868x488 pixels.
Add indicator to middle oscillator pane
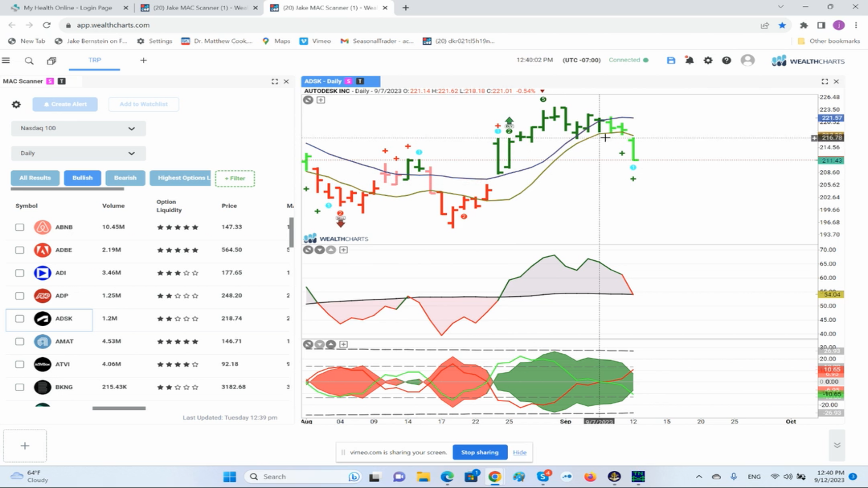coord(344,250)
